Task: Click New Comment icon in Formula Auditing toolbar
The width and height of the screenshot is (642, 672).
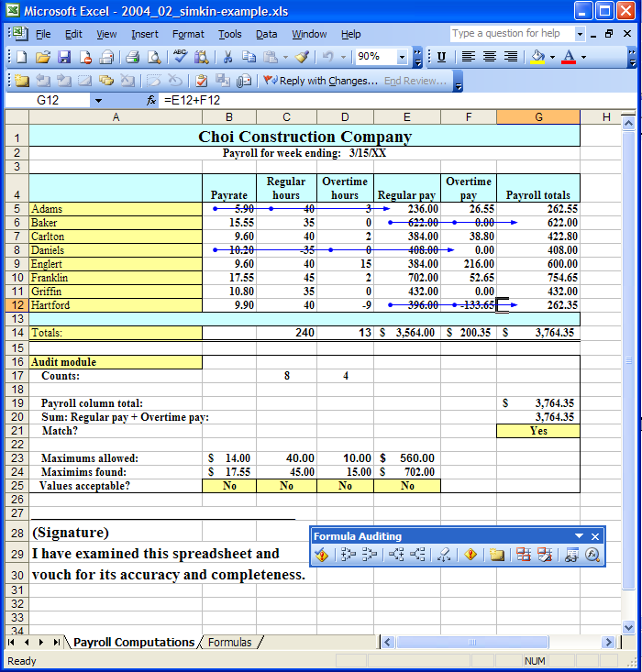Action: 496,555
